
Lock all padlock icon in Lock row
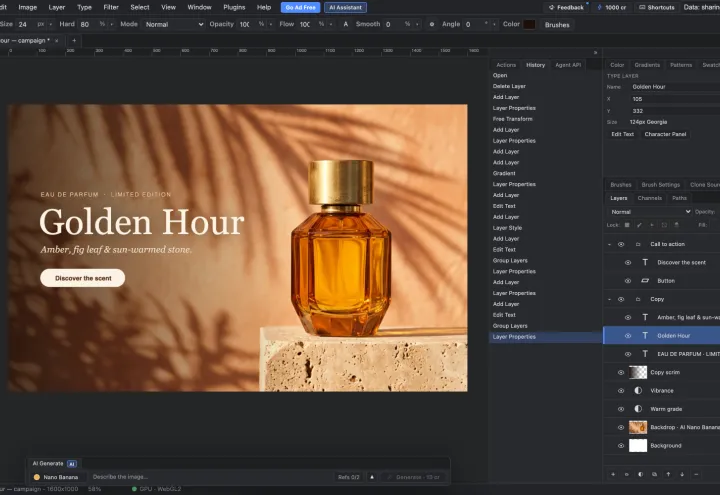coord(676,225)
